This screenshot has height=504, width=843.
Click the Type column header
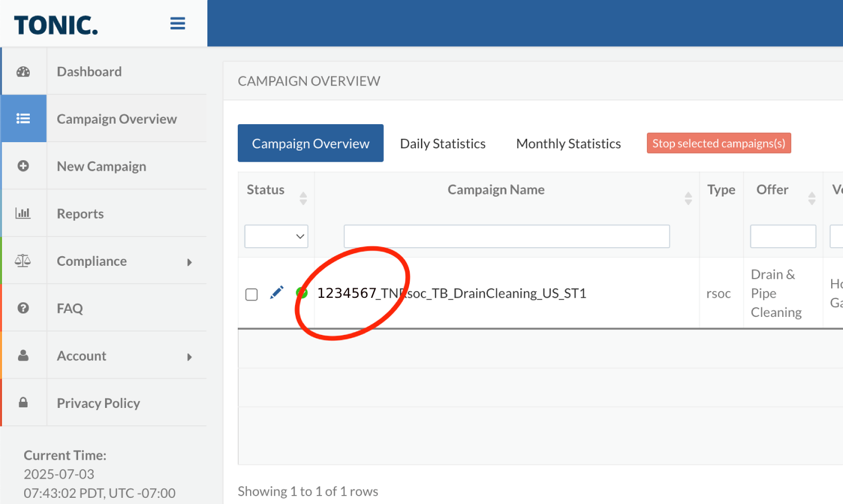(x=722, y=190)
